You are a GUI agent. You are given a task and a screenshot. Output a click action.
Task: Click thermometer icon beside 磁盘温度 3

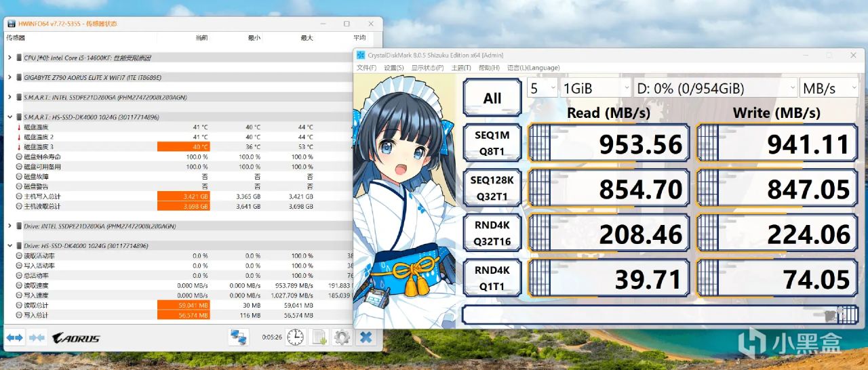pyautogui.click(x=18, y=146)
